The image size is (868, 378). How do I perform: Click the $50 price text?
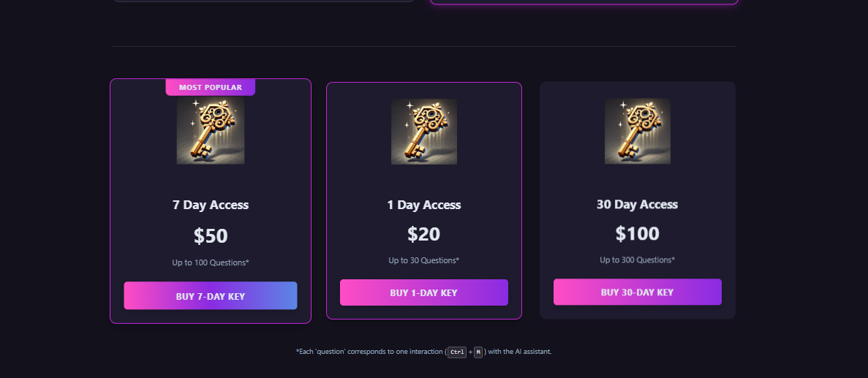[211, 236]
